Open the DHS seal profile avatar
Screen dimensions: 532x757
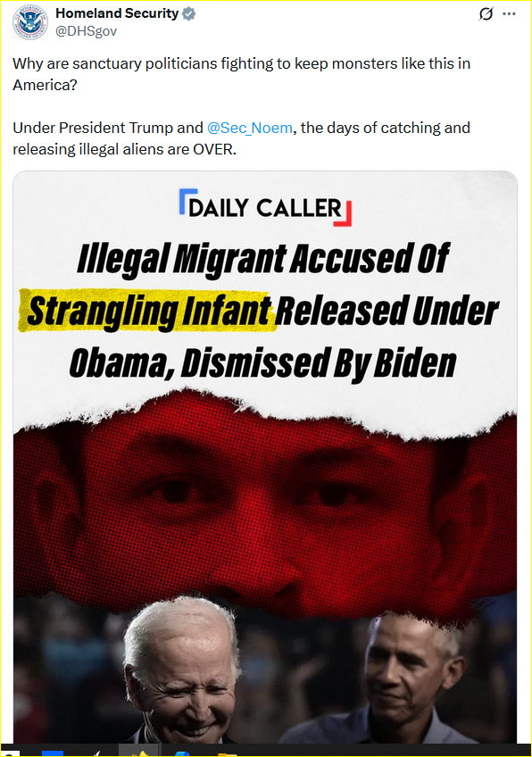click(30, 22)
